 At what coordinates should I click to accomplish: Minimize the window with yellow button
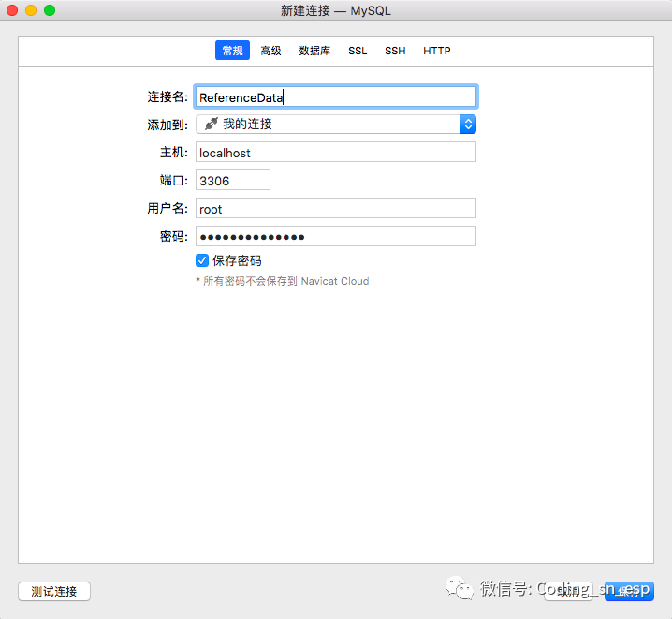pos(31,10)
